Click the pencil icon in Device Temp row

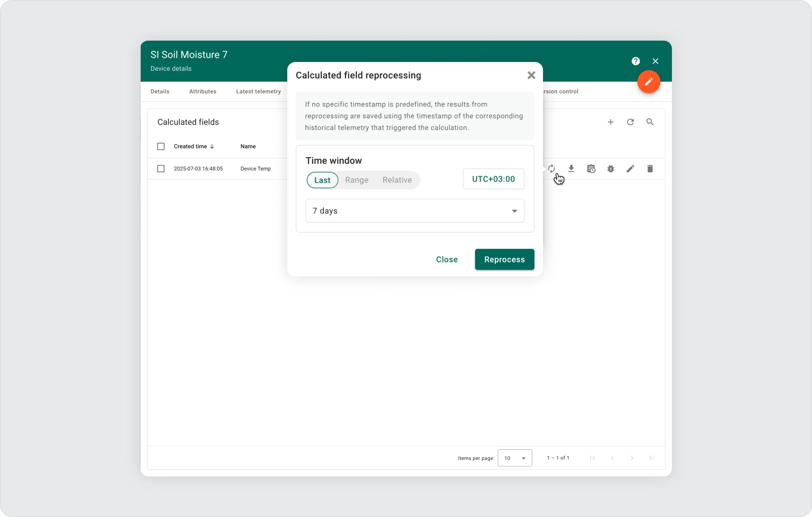tap(630, 169)
